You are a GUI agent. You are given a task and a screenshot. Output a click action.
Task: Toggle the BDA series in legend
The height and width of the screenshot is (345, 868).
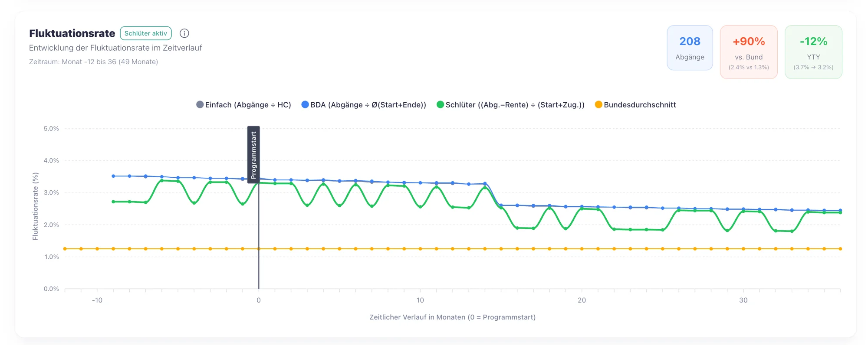point(364,104)
